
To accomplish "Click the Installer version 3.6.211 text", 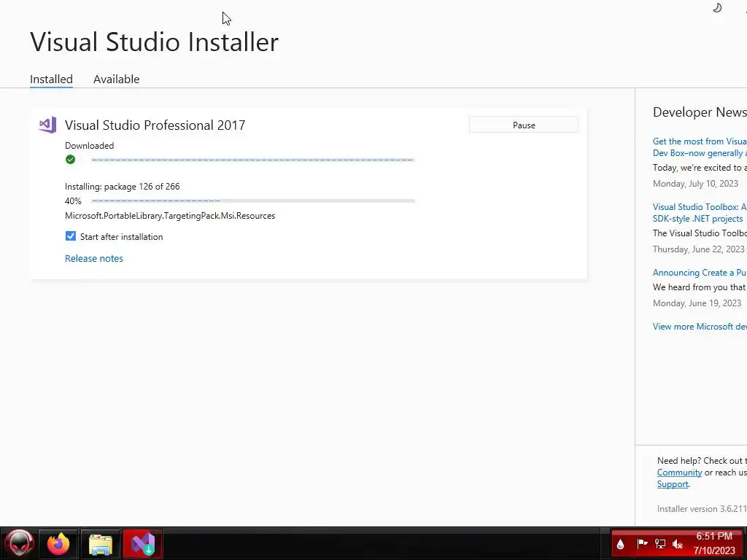I will [x=702, y=508].
